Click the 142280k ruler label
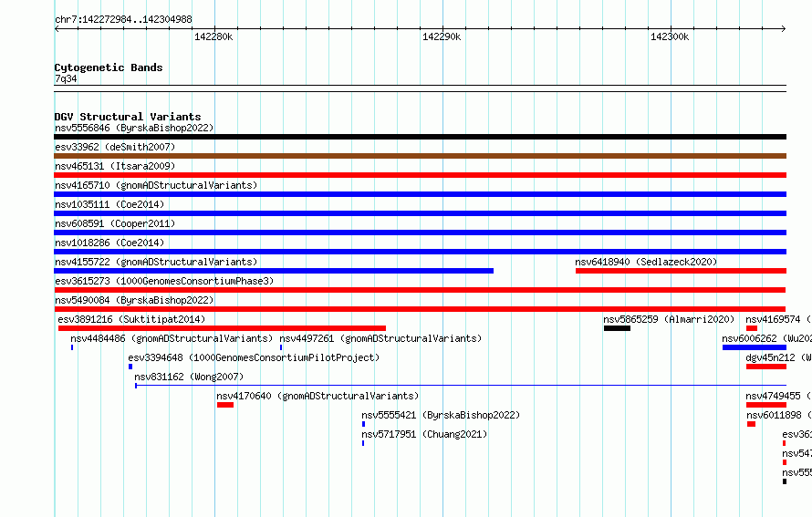The height and width of the screenshot is (517, 812). click(213, 36)
